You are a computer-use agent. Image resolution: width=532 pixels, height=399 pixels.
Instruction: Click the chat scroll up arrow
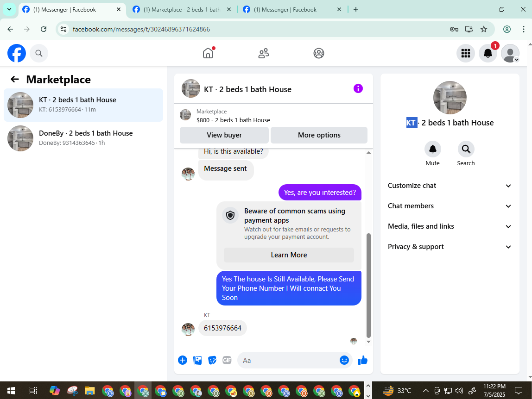click(x=368, y=153)
